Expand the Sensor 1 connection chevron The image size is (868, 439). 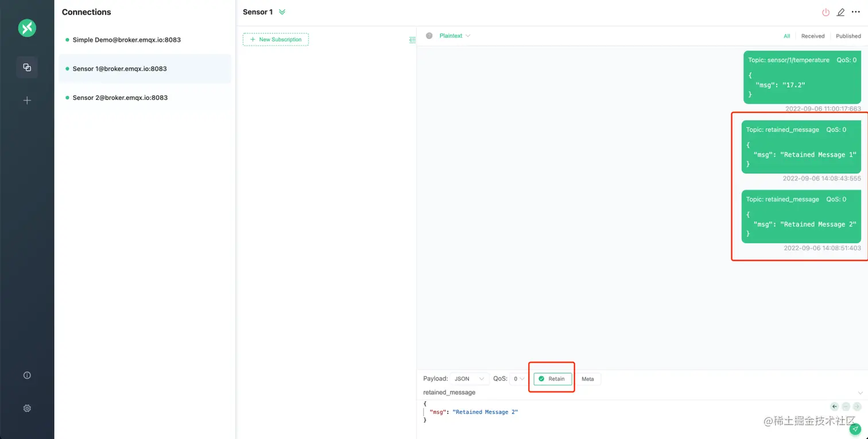(x=281, y=11)
